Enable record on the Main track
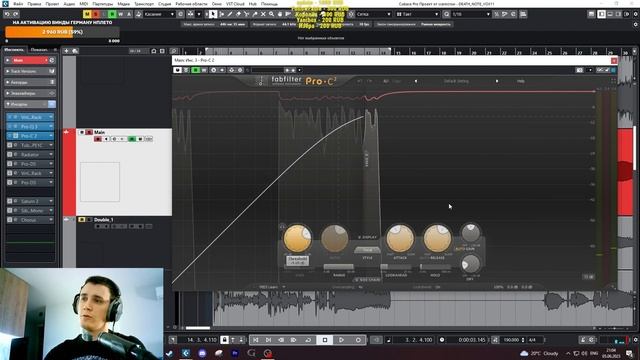This screenshot has width=640, height=360. click(x=98, y=139)
